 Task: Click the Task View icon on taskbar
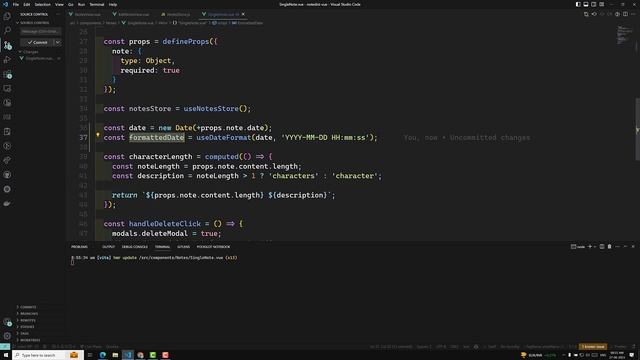pyautogui.click(x=90, y=355)
